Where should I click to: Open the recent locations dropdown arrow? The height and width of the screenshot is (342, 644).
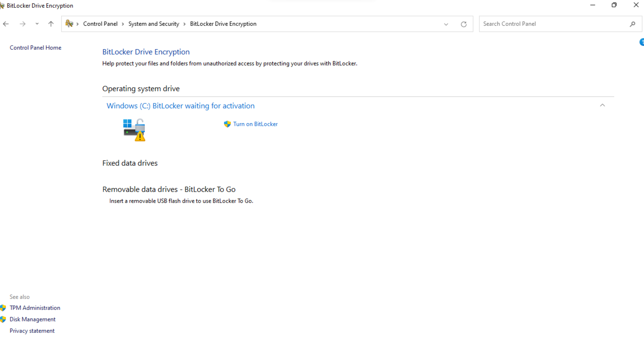click(x=37, y=24)
